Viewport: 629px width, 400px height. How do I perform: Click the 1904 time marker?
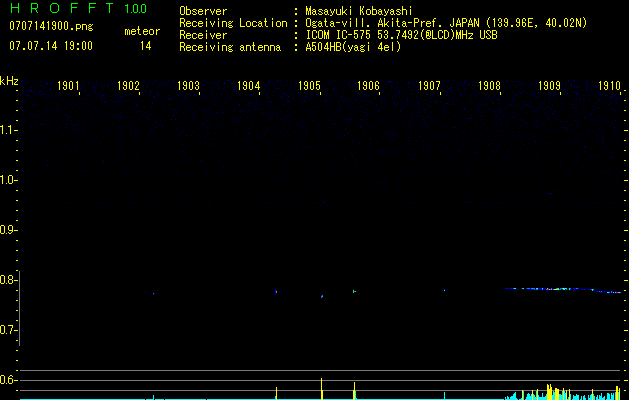(x=248, y=85)
